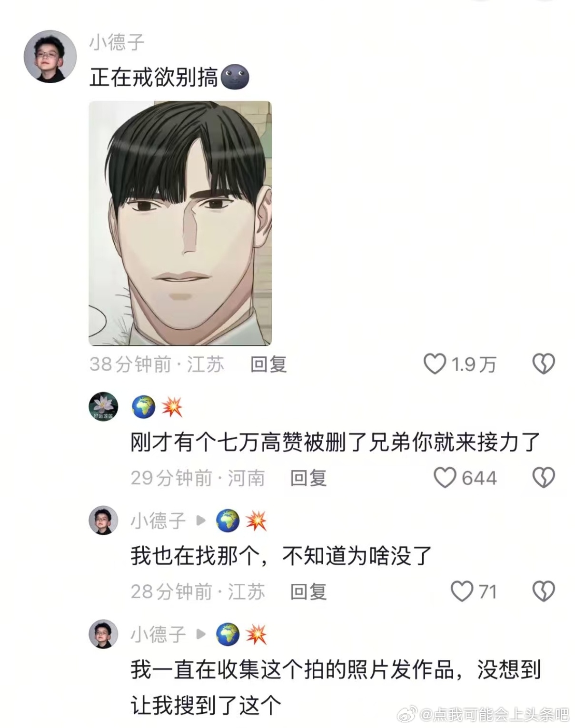Image resolution: width=575 pixels, height=728 pixels.
Task: Dislike the top comment with broken heart
Action: coord(543,364)
